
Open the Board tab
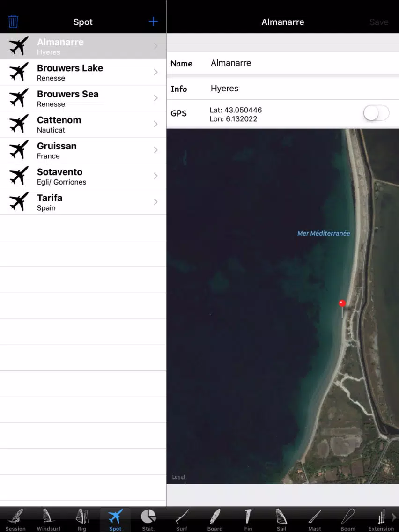(x=215, y=519)
